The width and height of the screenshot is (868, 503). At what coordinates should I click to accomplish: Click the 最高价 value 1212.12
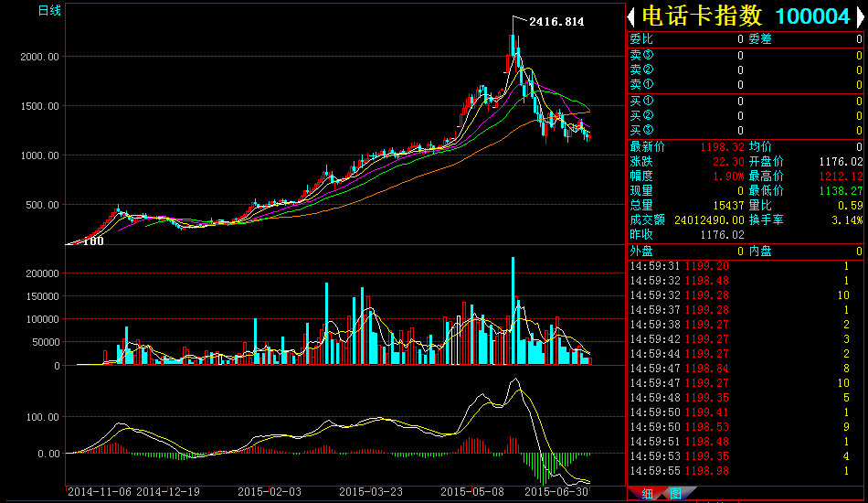click(841, 177)
